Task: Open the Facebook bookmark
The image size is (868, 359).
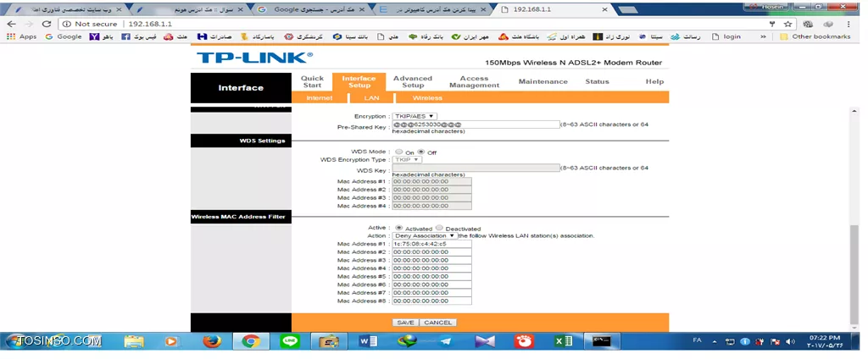Action: pyautogui.click(x=139, y=36)
